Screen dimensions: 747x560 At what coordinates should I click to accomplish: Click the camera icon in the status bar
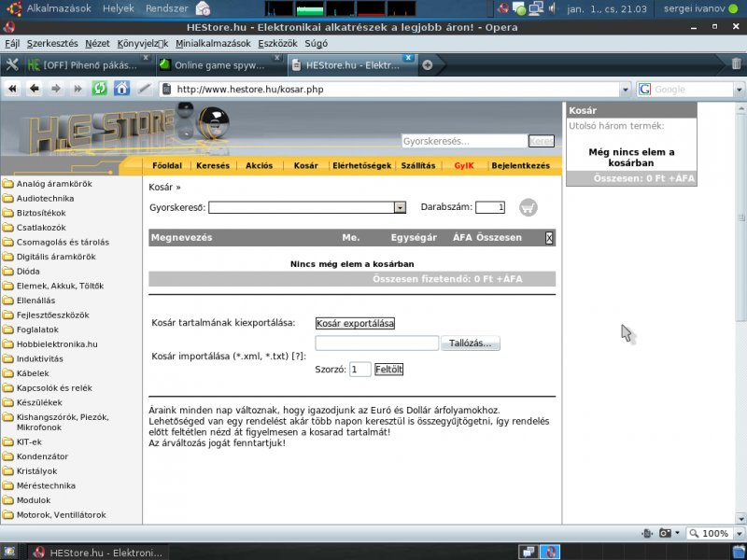point(665,533)
